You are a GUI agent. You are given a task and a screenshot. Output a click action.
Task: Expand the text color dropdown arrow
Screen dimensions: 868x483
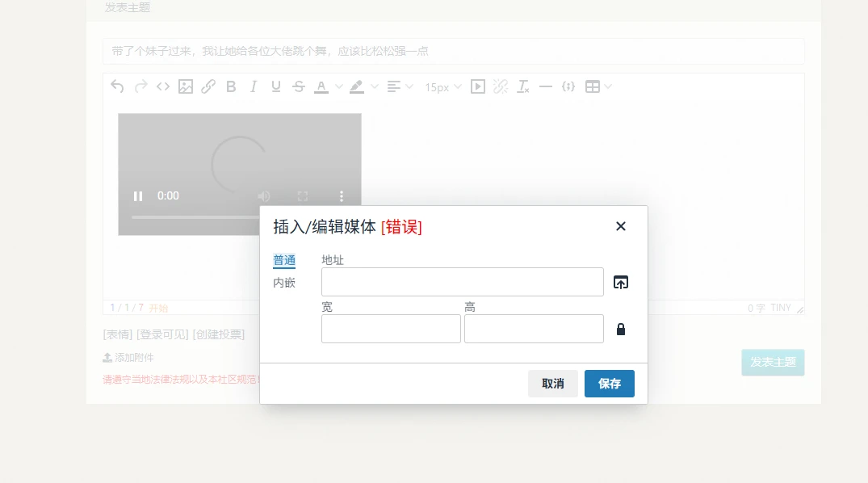point(339,86)
